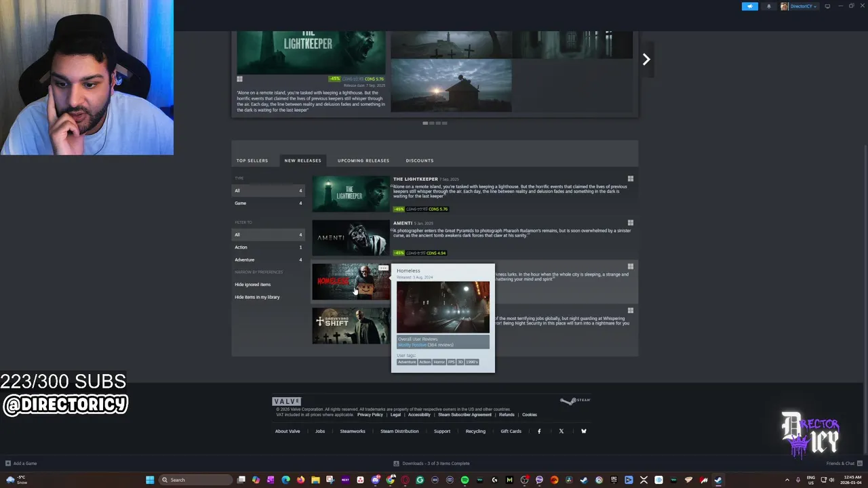
Task: Toggle Hide items in my library
Action: pos(257,297)
